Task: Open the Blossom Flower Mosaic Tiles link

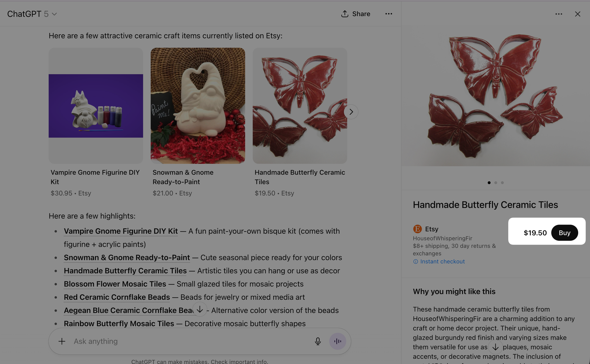Action: click(x=115, y=284)
